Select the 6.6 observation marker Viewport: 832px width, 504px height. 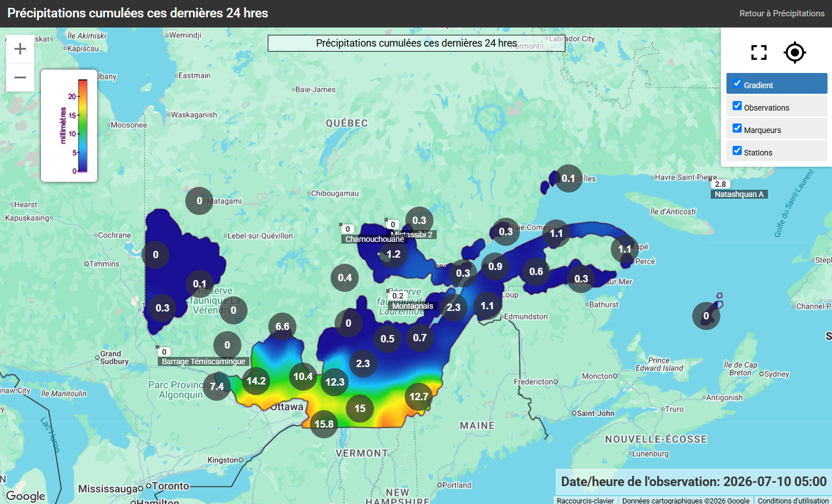(282, 327)
